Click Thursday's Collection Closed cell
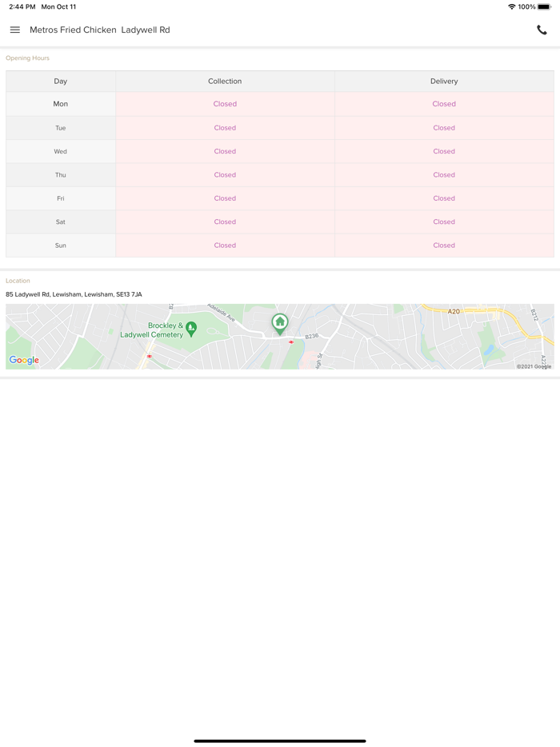560x747 pixels. coord(225,175)
